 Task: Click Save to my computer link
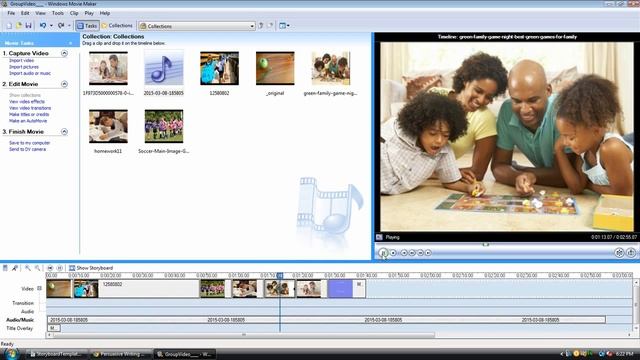click(x=29, y=143)
